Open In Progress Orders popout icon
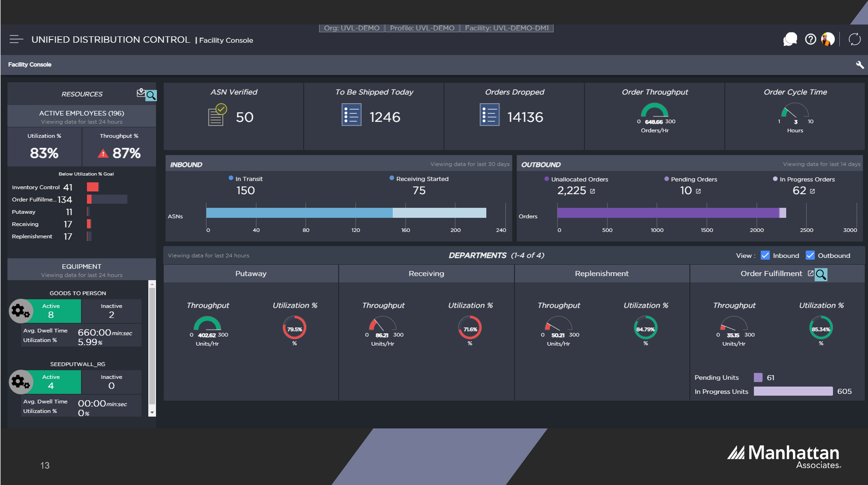This screenshot has width=868, height=485. 812,191
